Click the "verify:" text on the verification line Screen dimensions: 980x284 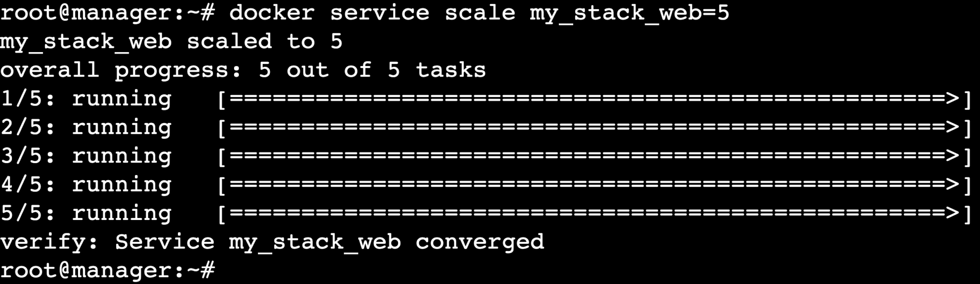click(49, 242)
